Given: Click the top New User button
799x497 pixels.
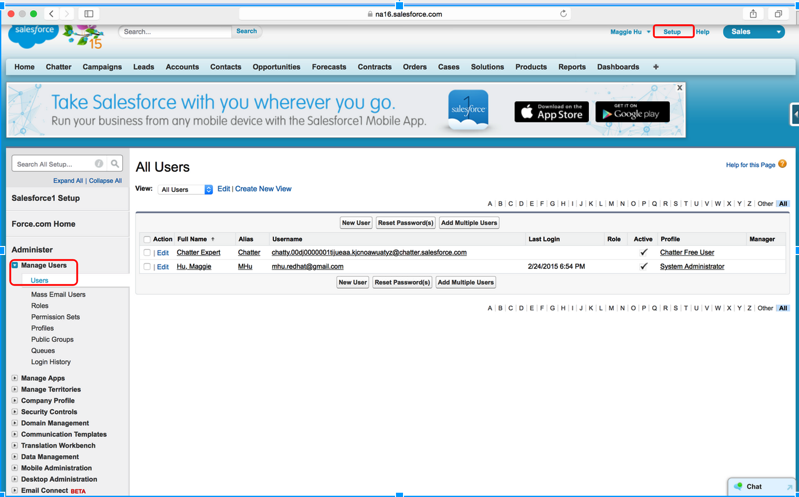Looking at the screenshot, I should coord(356,223).
